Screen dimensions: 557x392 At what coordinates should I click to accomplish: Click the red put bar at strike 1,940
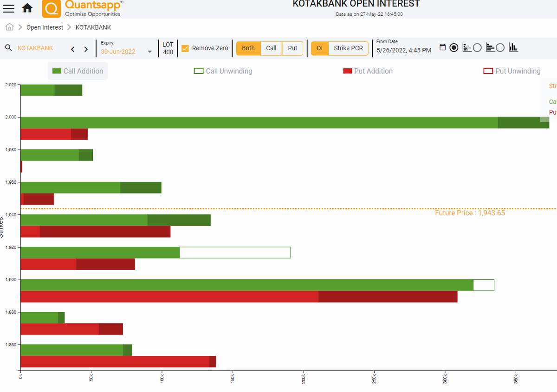(x=96, y=231)
